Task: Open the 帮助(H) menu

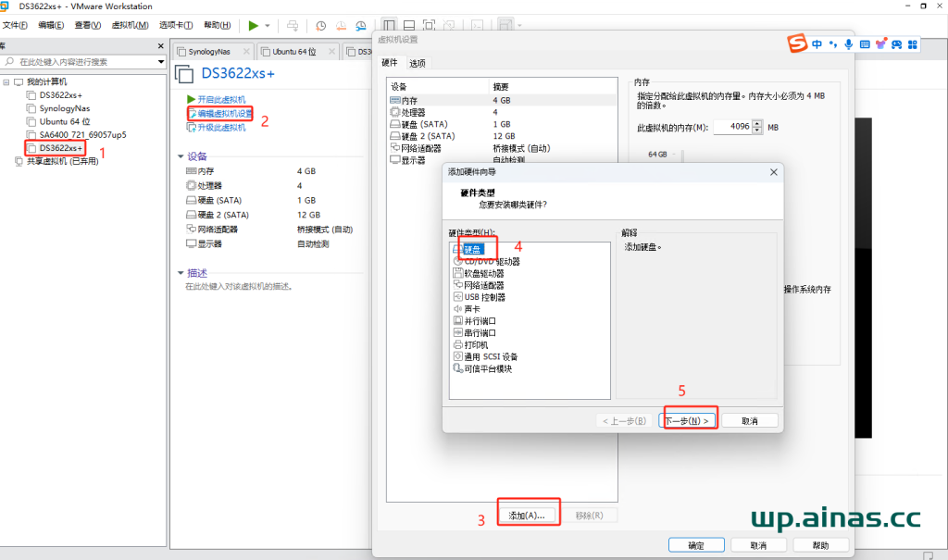Action: 217,25
